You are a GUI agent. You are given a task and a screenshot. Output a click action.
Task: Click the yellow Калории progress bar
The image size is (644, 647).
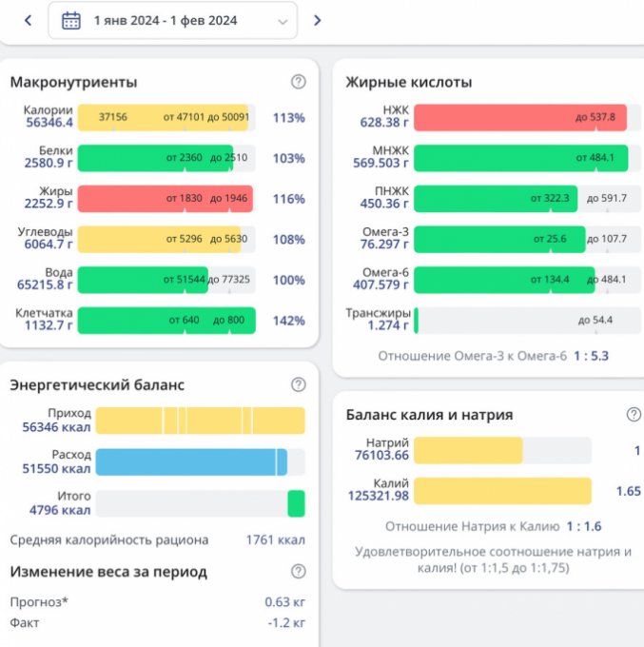[163, 118]
